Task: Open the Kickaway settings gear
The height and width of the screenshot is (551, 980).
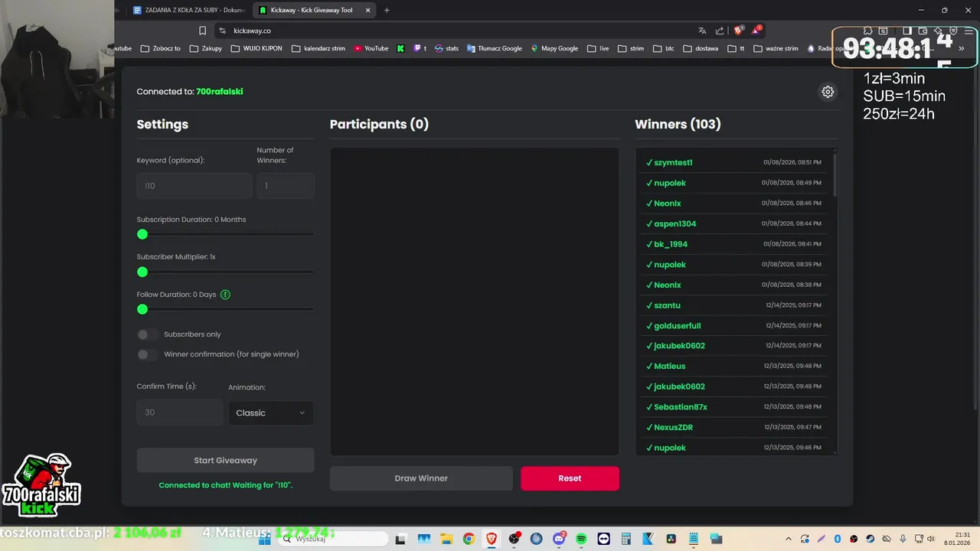Action: (x=828, y=92)
